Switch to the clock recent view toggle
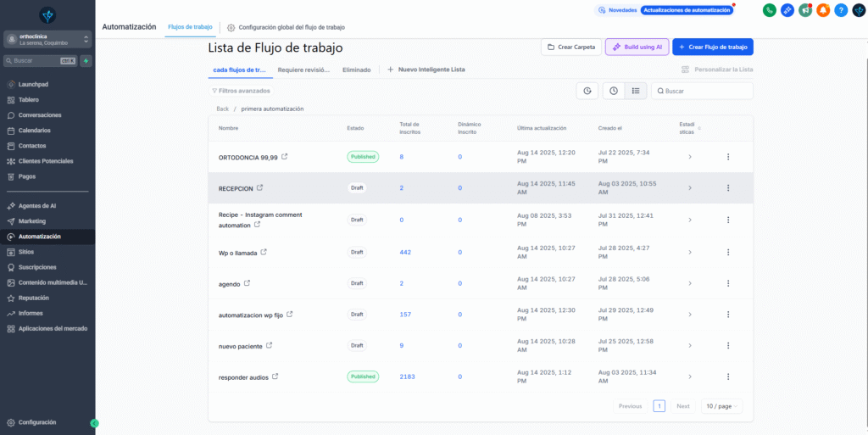This screenshot has width=868, height=435. point(612,91)
